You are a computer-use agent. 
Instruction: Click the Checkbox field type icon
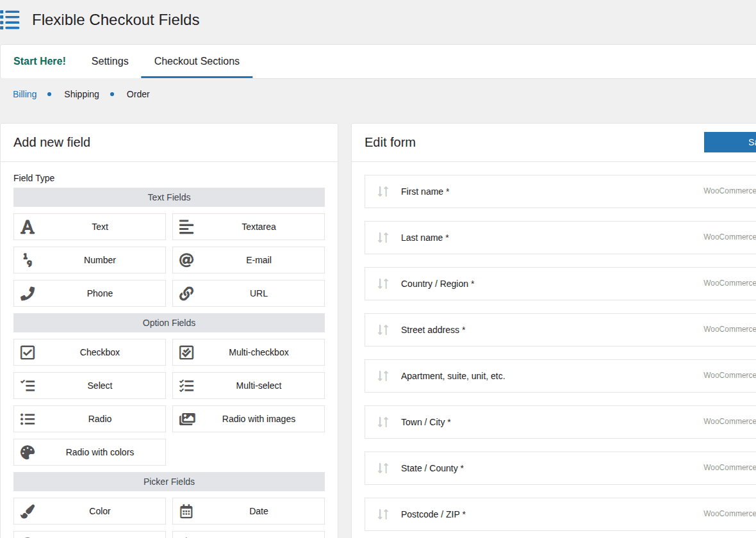(28, 352)
